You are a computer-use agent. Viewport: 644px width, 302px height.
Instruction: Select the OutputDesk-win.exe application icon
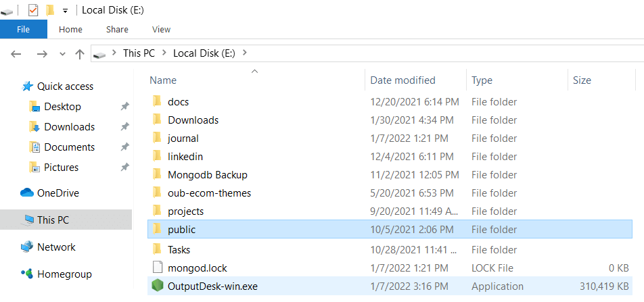tap(157, 286)
